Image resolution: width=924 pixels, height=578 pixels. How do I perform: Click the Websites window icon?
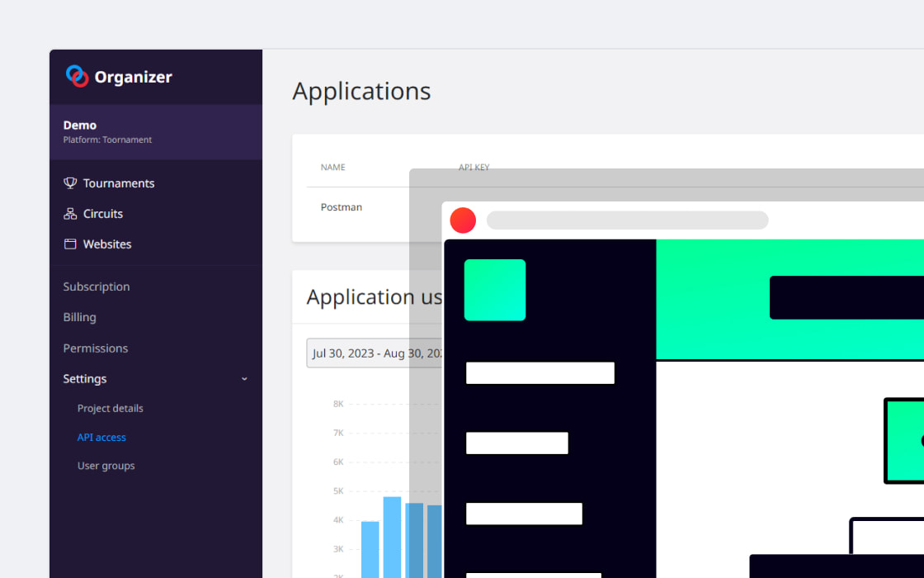(x=70, y=244)
